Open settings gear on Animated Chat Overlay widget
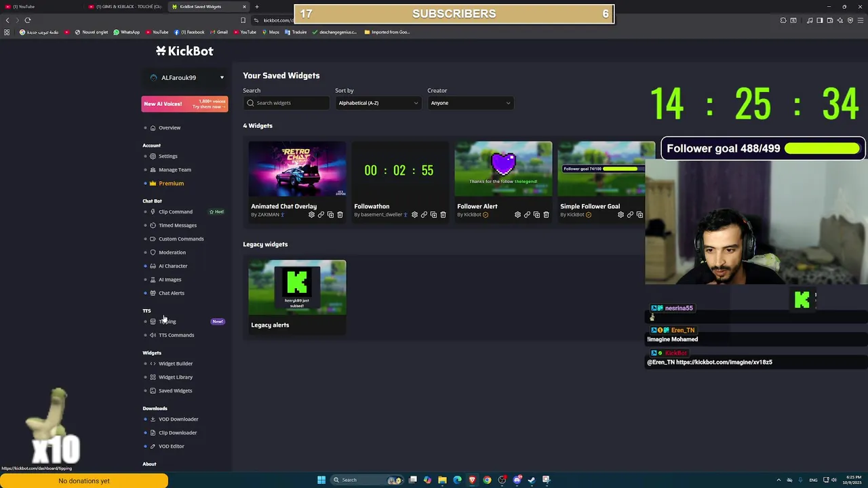 311,215
